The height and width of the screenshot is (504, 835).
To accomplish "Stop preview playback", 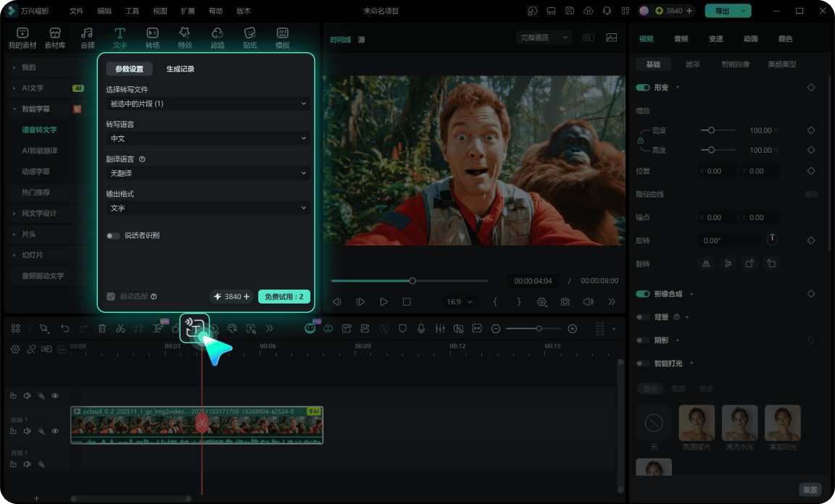I will coord(407,302).
